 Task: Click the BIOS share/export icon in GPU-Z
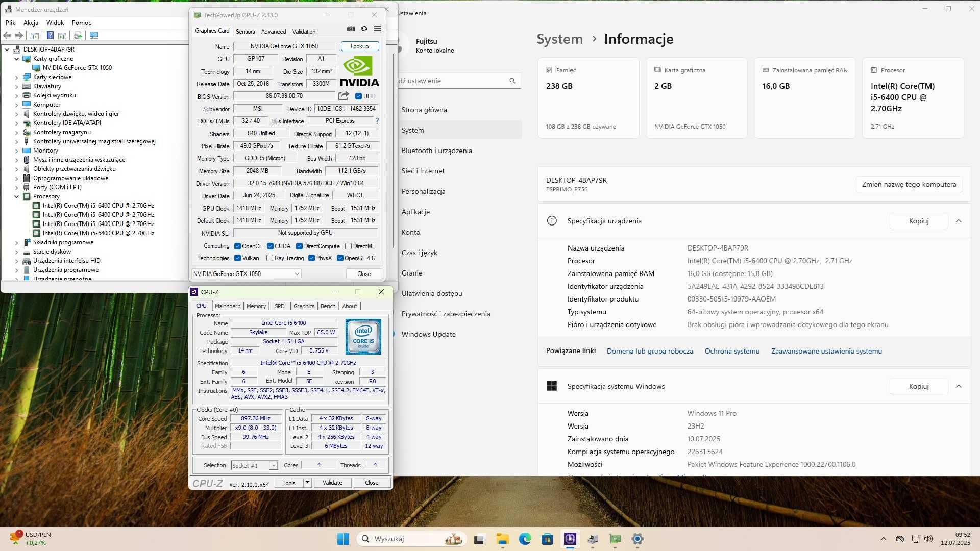[344, 96]
